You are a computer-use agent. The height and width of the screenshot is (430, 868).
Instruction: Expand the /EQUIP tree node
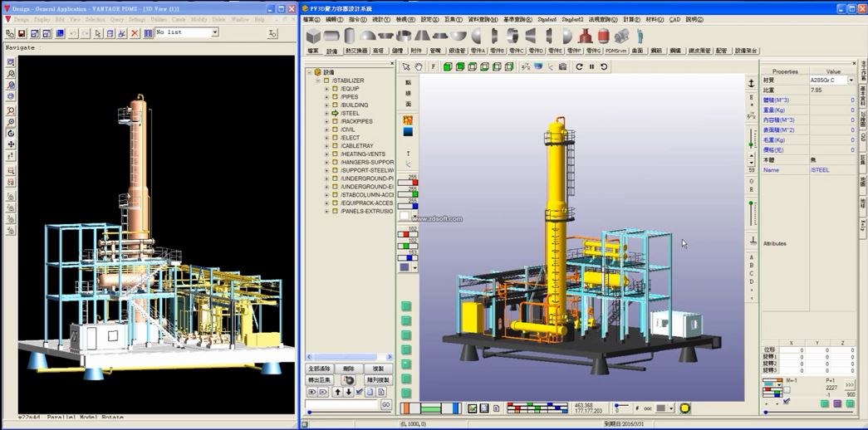tap(326, 89)
